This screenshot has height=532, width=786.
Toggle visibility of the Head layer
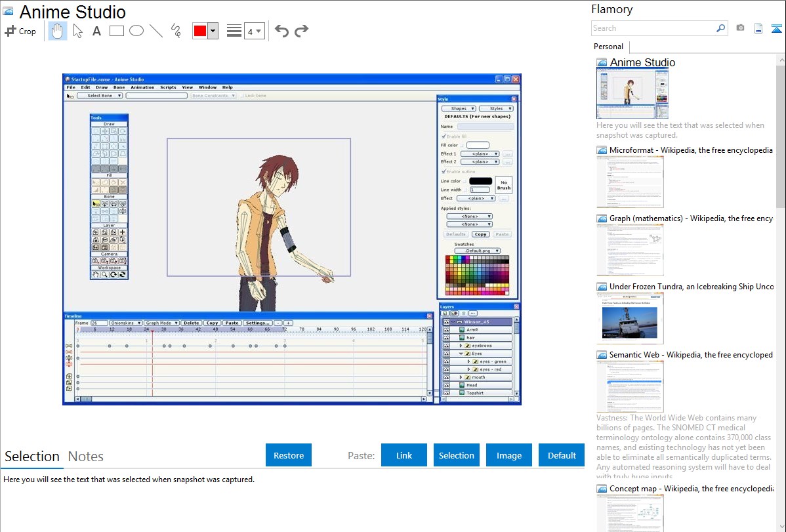(x=446, y=385)
